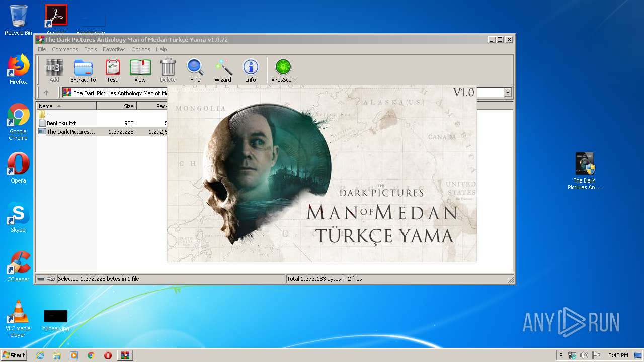Click the Add toolbar icon in WinRAR

point(54,70)
